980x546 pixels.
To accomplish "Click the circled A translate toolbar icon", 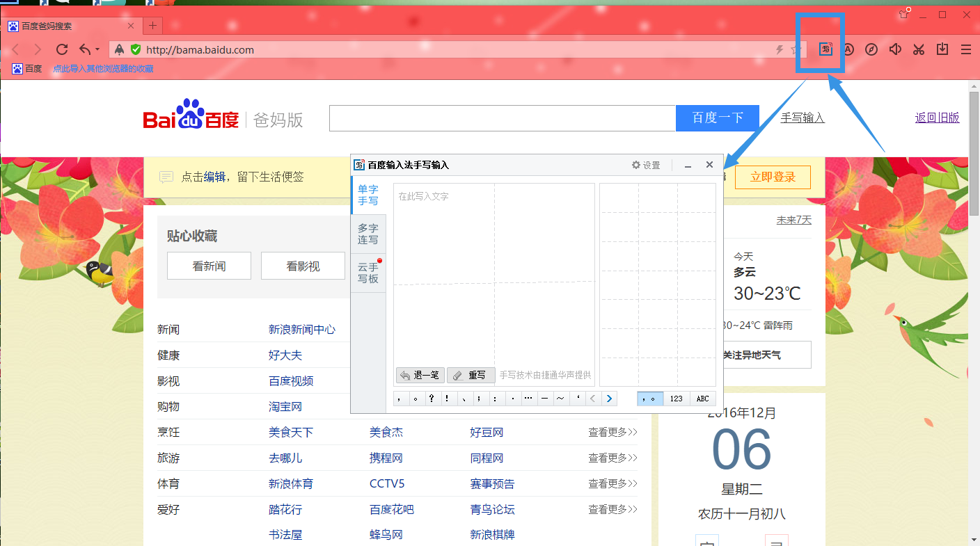I will (848, 49).
